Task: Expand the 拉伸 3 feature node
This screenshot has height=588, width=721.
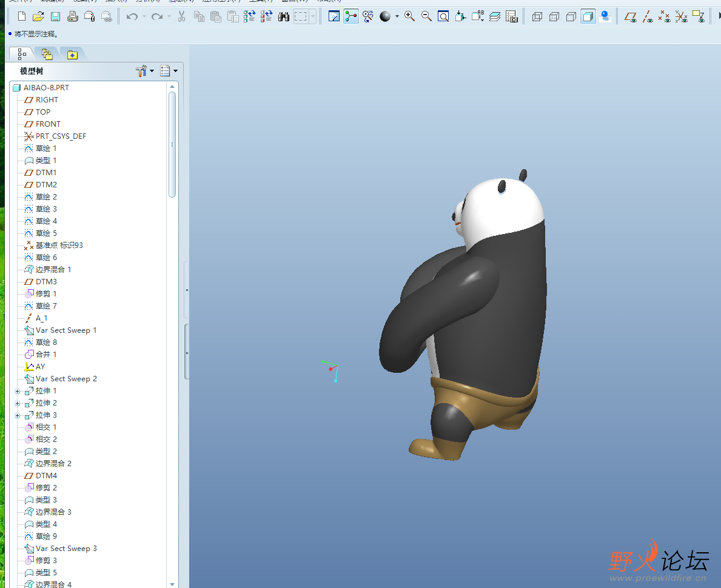Action: point(18,416)
